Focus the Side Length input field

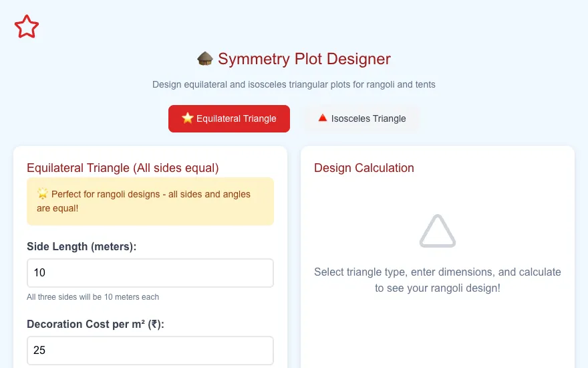pos(150,273)
